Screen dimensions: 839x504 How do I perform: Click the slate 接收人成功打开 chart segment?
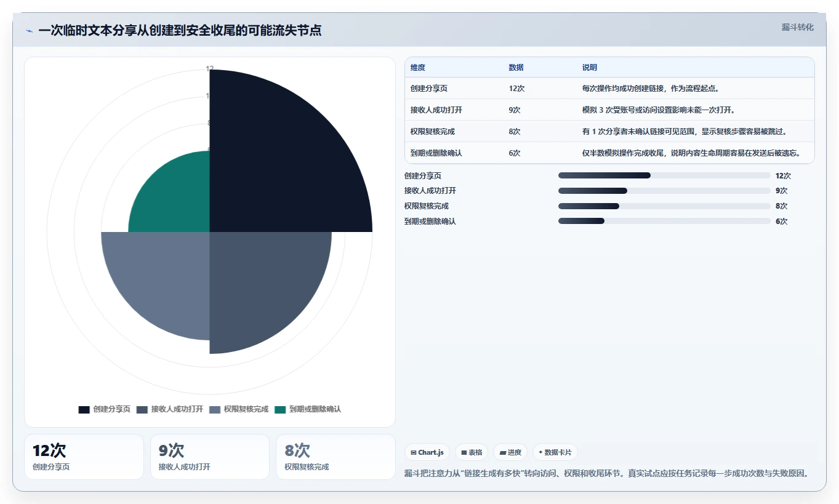click(262, 283)
